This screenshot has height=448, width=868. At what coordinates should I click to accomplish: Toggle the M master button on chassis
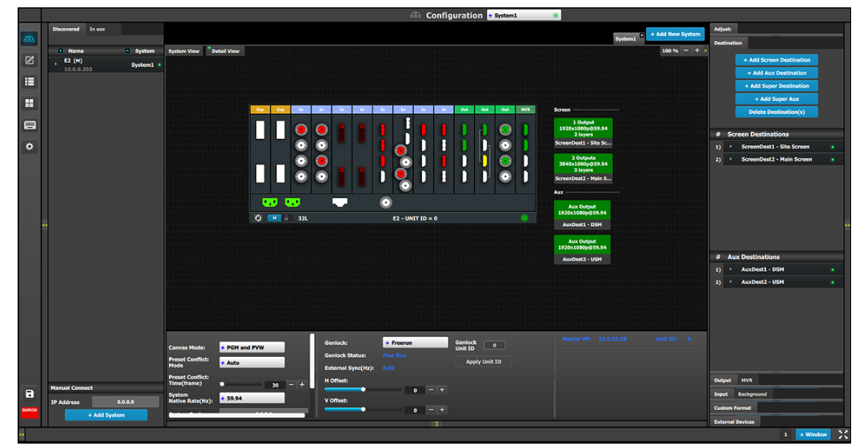[275, 218]
